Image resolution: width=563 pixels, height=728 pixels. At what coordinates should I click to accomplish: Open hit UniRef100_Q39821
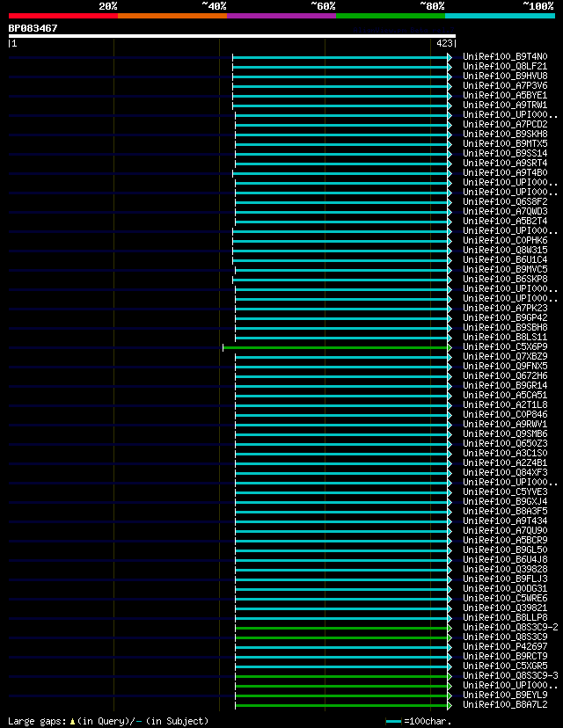[505, 608]
